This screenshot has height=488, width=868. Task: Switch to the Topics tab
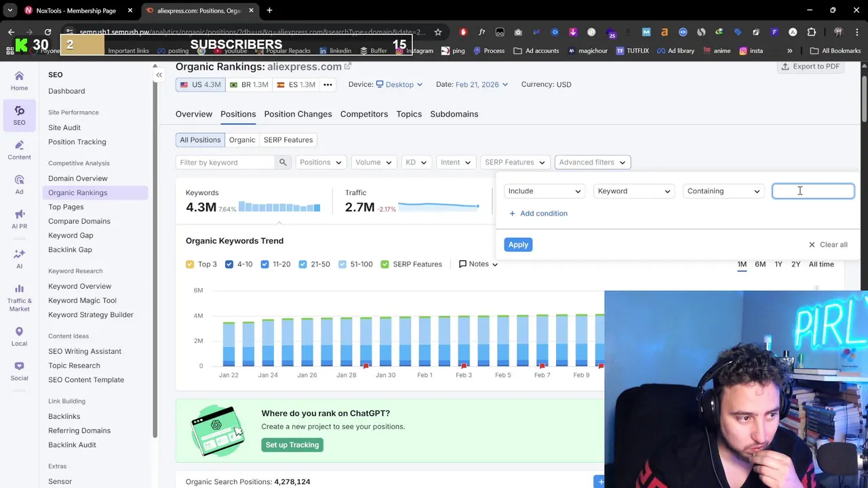tap(409, 114)
